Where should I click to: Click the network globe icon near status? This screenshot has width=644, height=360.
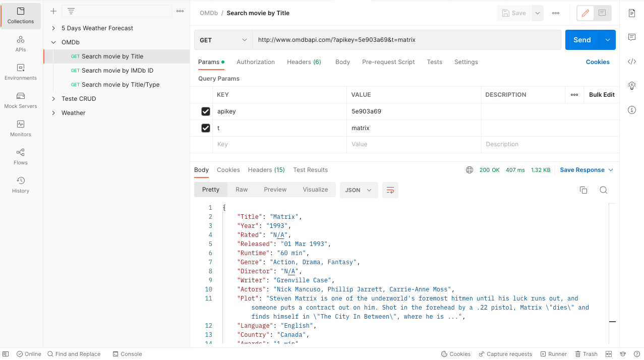pyautogui.click(x=470, y=170)
